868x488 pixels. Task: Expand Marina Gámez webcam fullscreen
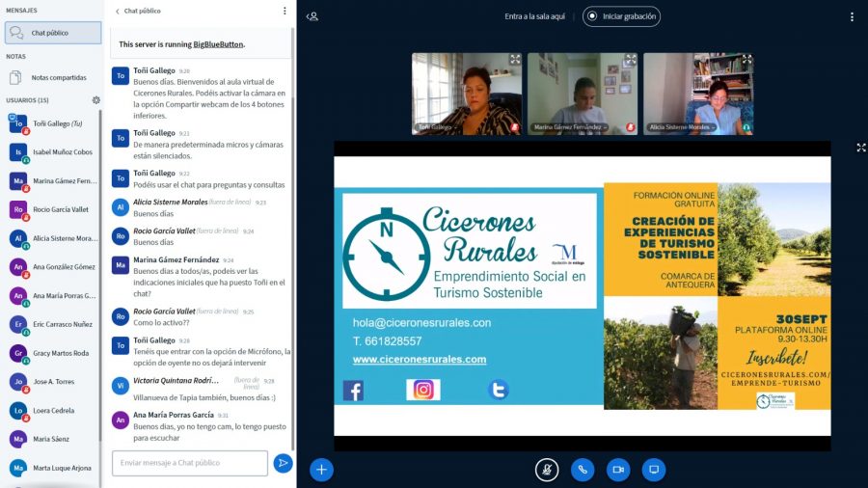631,59
